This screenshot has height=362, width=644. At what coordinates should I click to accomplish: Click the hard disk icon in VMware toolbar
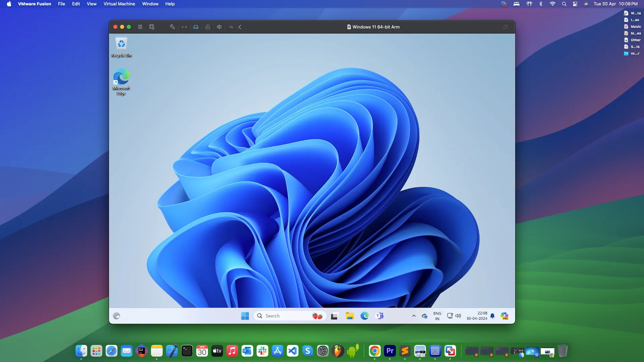point(196,27)
